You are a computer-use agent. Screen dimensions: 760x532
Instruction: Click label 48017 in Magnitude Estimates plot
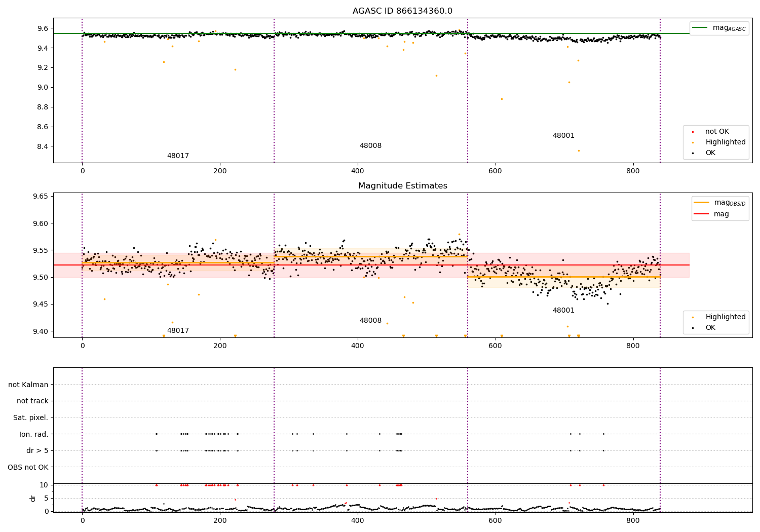point(178,331)
